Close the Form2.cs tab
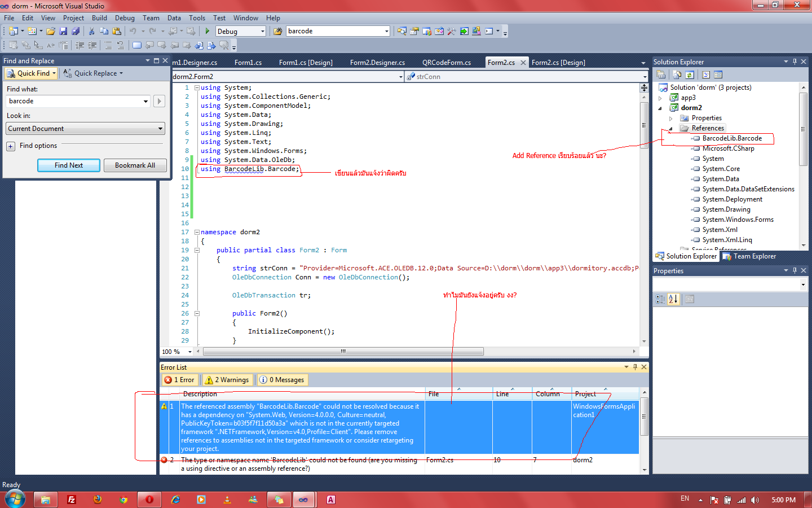The width and height of the screenshot is (812, 508). [x=523, y=63]
